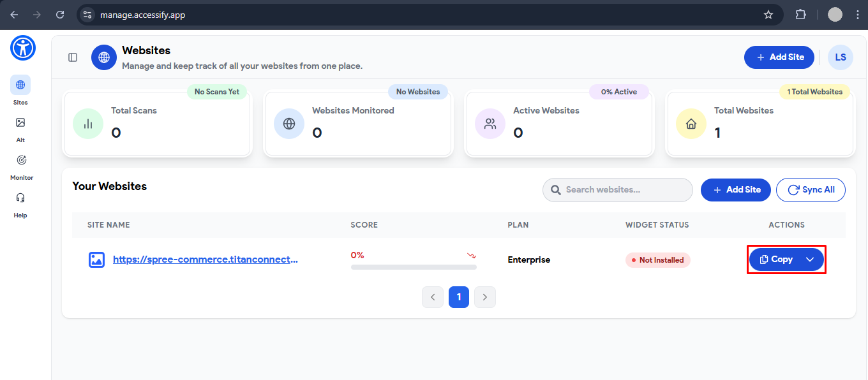Open the LS profile avatar menu
The height and width of the screenshot is (380, 868).
[840, 57]
